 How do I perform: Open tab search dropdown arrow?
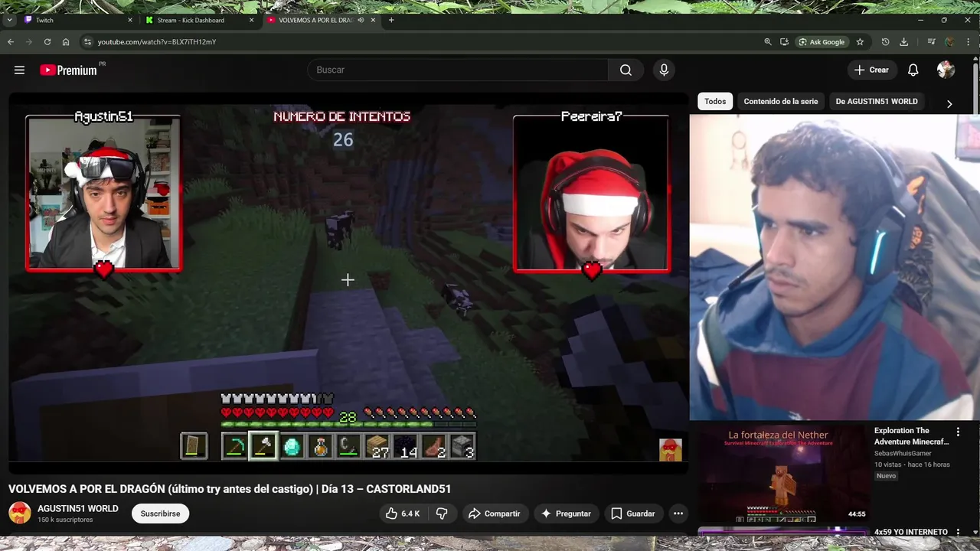[9, 20]
